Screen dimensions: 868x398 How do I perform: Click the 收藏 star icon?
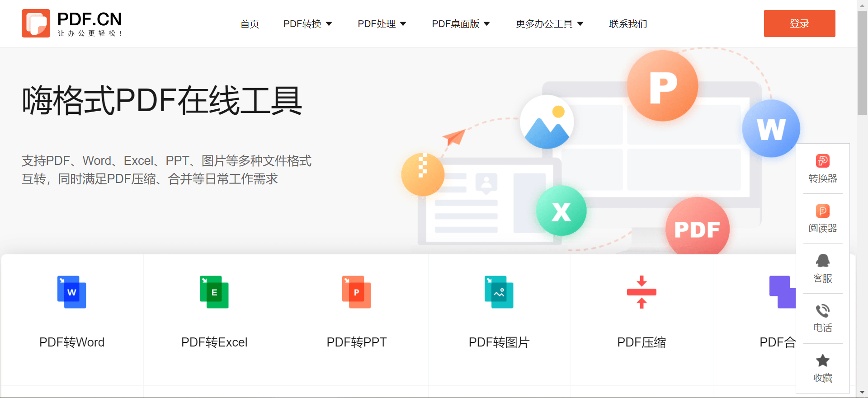(823, 361)
